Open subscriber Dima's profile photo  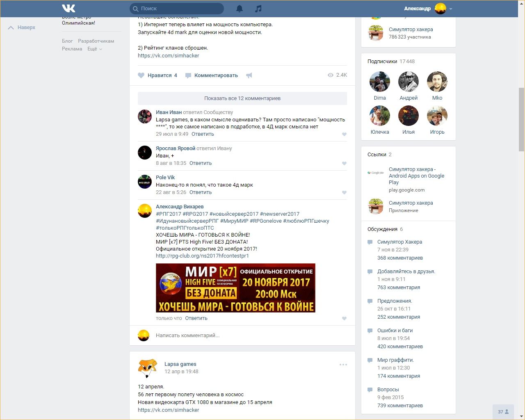click(x=380, y=82)
